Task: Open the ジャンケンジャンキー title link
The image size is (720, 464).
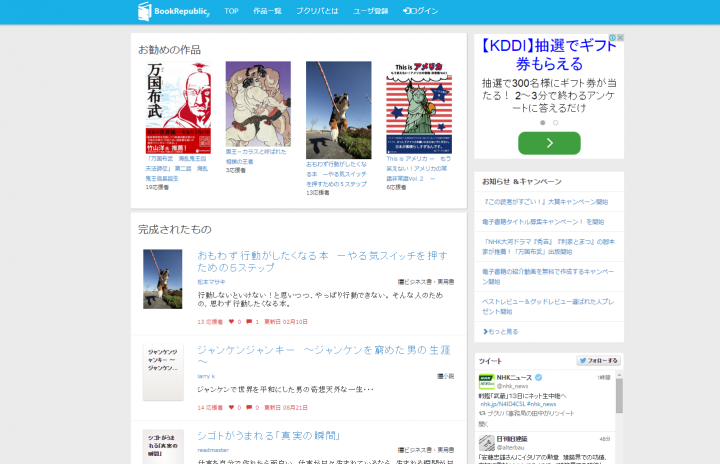Action: point(324,355)
